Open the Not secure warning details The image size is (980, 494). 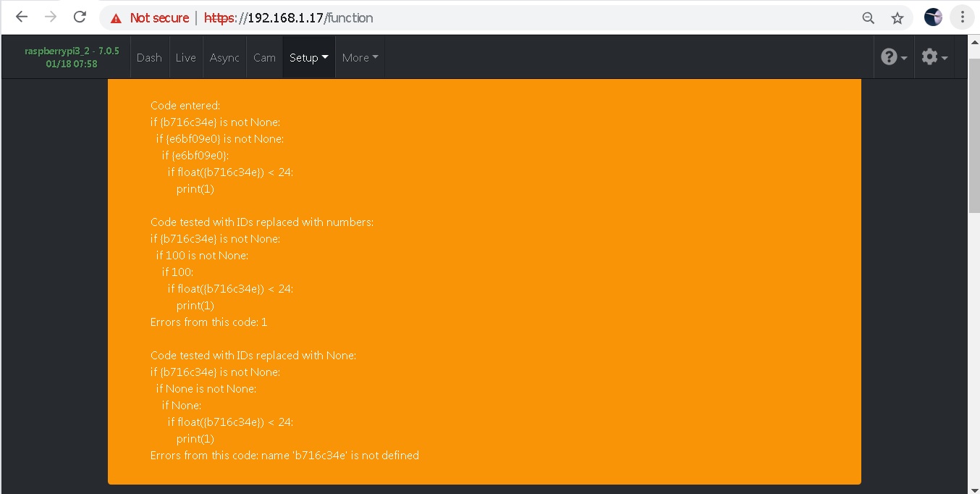[149, 18]
